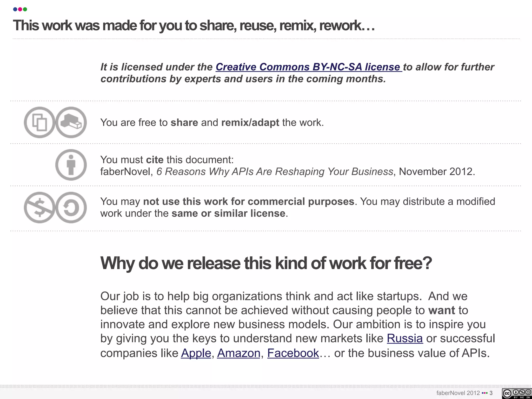Click the Non-Commercial crossed dollar icon
Screen dimensions: 532x399
click(x=39, y=208)
